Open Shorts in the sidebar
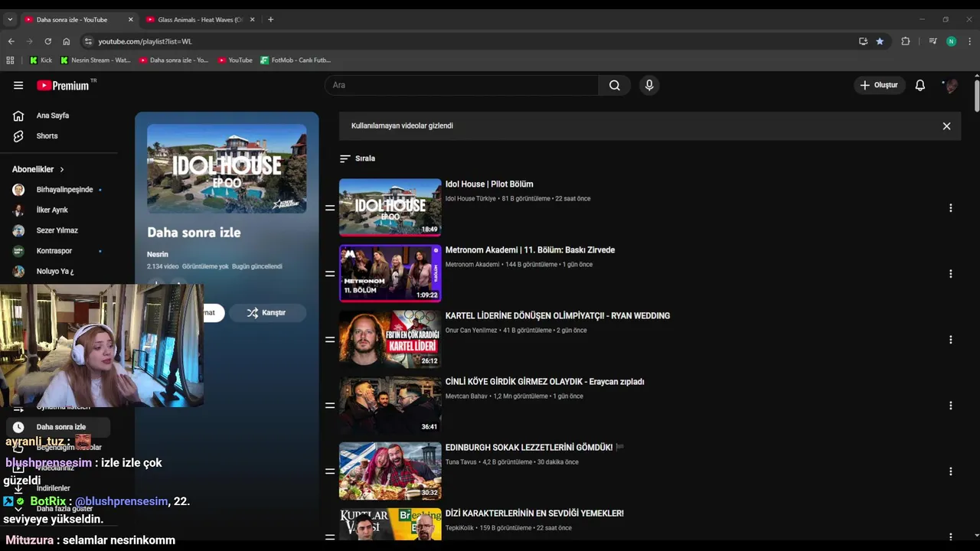The width and height of the screenshot is (980, 551). (47, 136)
